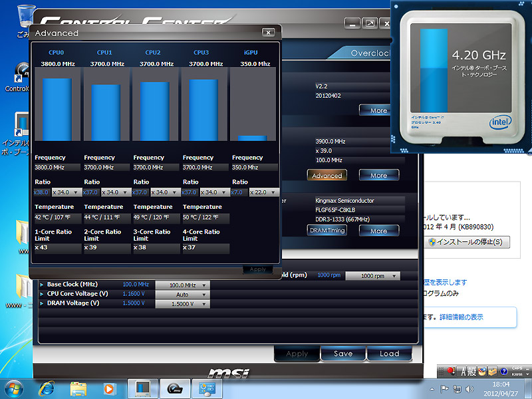Load an overclocking profile
Image resolution: width=532 pixels, height=399 pixels.
coord(390,354)
